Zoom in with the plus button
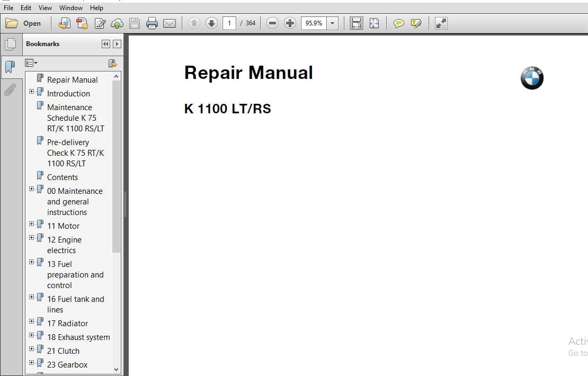 click(290, 23)
